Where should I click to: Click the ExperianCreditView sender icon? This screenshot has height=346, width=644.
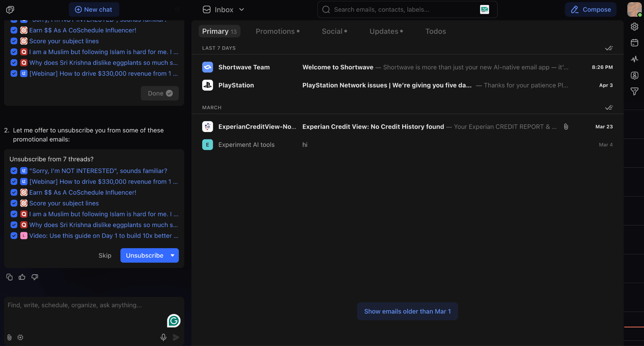[x=208, y=126]
